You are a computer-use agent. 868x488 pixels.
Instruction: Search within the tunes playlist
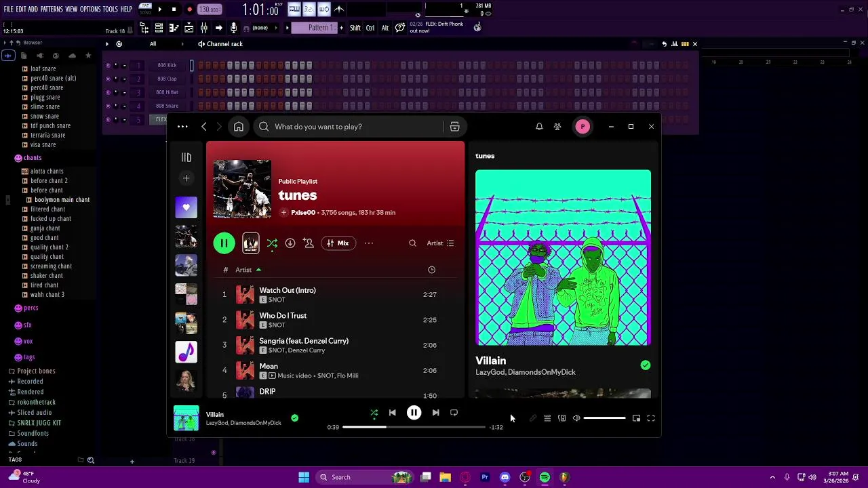point(412,243)
